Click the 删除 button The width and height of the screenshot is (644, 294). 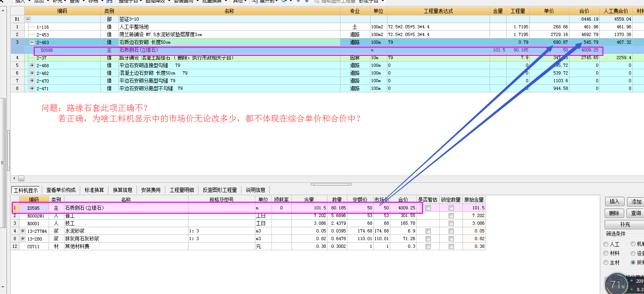pyautogui.click(x=614, y=213)
